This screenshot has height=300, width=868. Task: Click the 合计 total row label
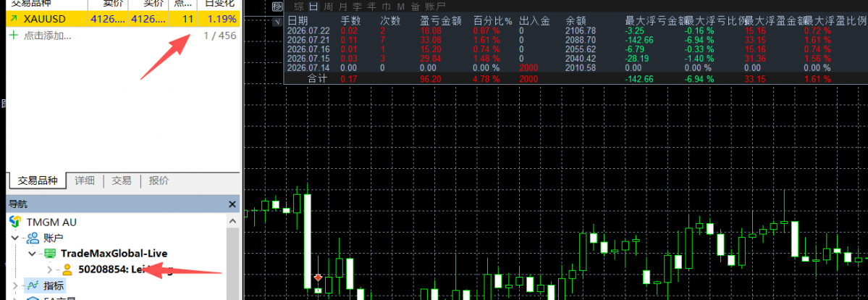click(318, 79)
